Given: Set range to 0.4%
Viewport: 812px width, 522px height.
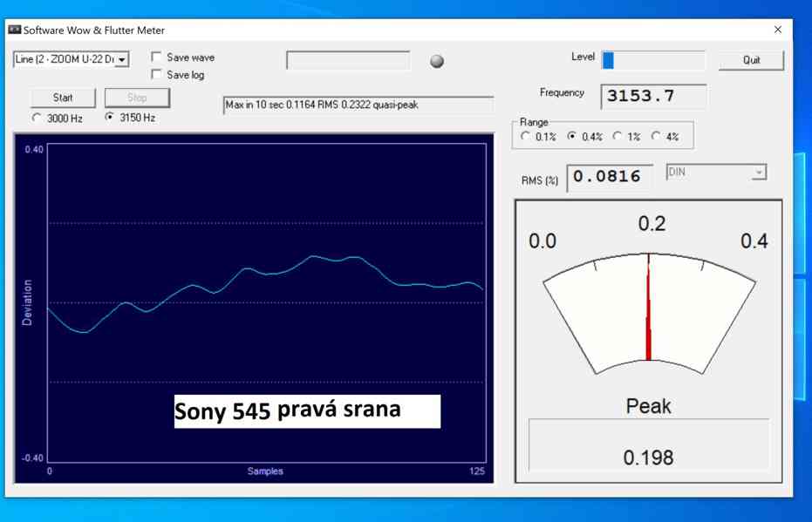Looking at the screenshot, I should pyautogui.click(x=572, y=137).
